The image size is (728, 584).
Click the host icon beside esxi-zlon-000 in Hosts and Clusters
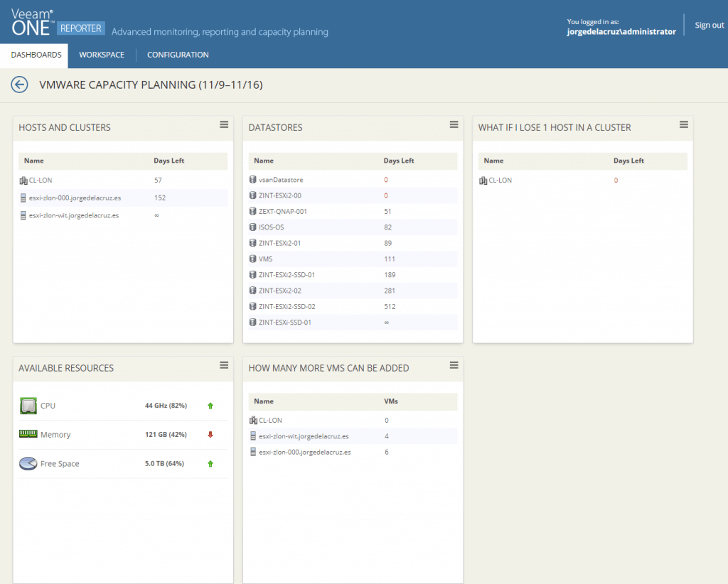[x=23, y=198]
